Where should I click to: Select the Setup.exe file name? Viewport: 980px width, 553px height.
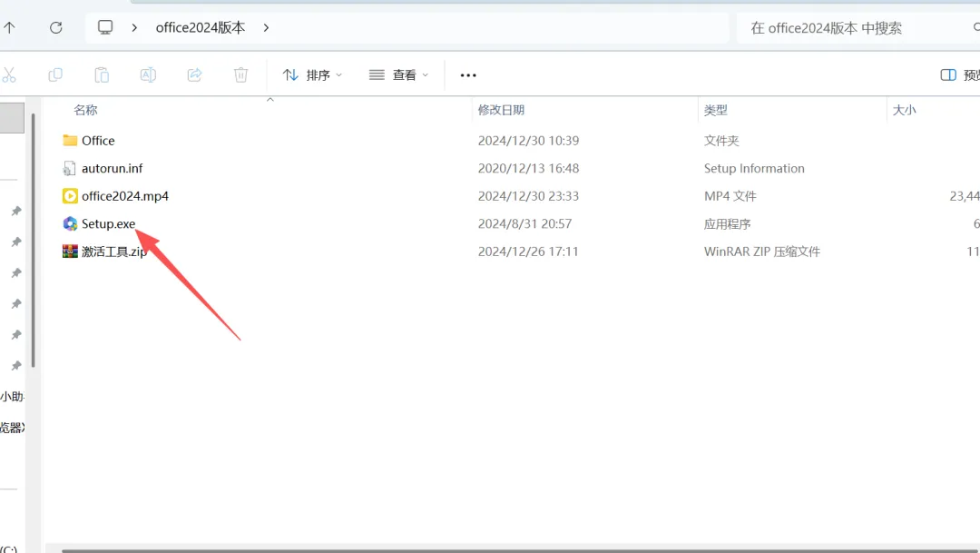coord(108,223)
